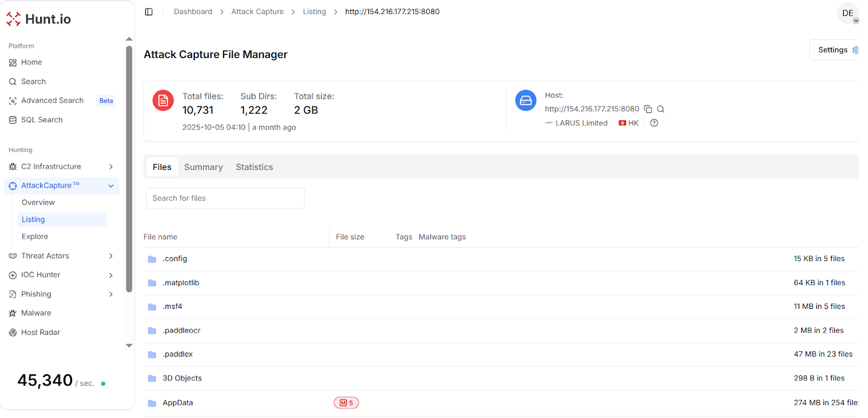Copy the host URL to clipboard
The height and width of the screenshot is (418, 868).
(x=648, y=109)
